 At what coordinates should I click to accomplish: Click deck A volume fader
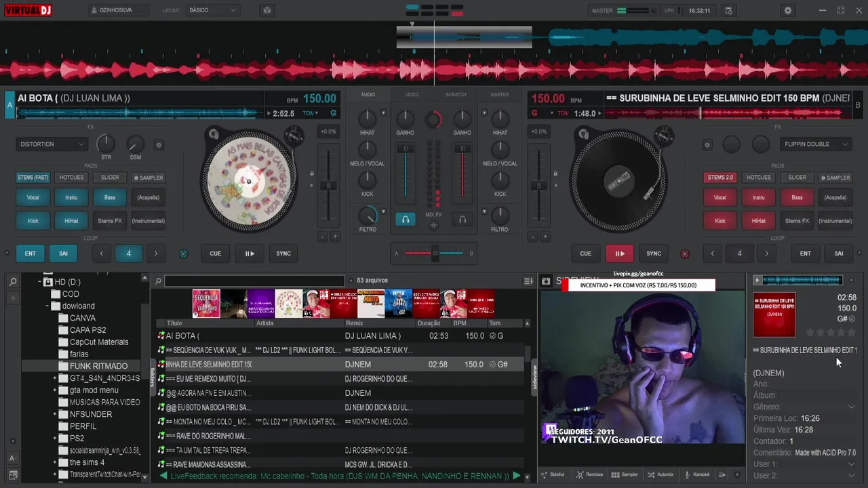(406, 149)
